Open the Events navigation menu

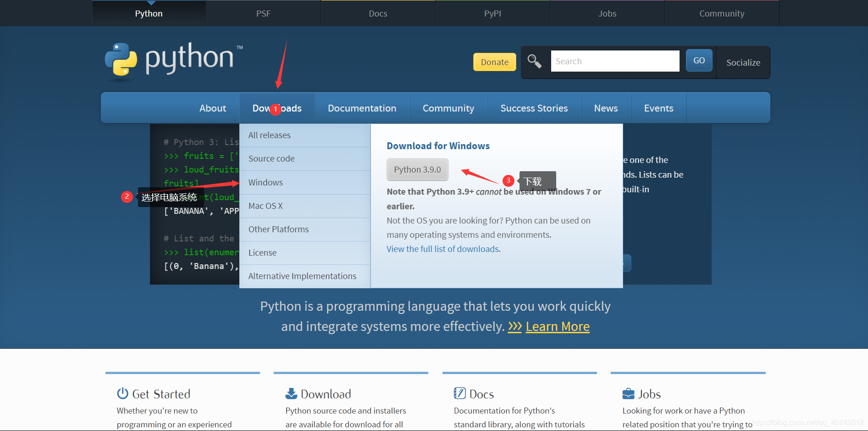[658, 108]
